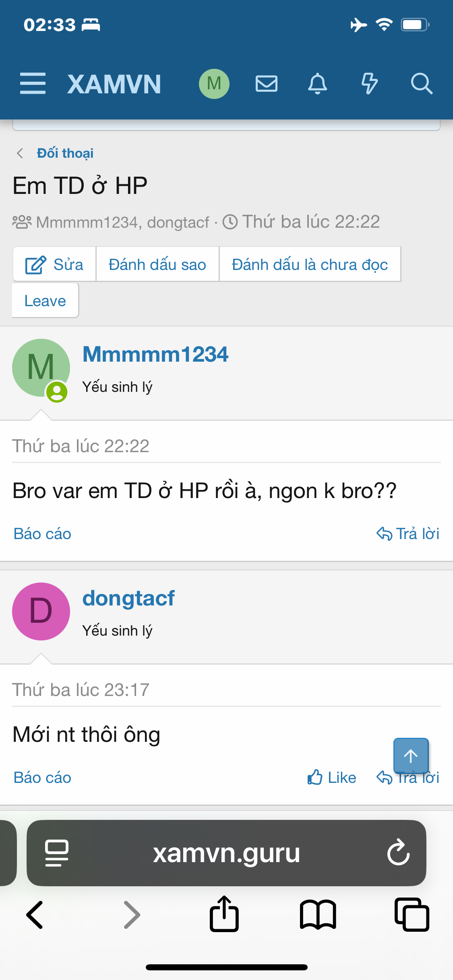The image size is (453, 980).
Task: Reply to Mmmmm1234's message with Trả lời
Action: 407,534
